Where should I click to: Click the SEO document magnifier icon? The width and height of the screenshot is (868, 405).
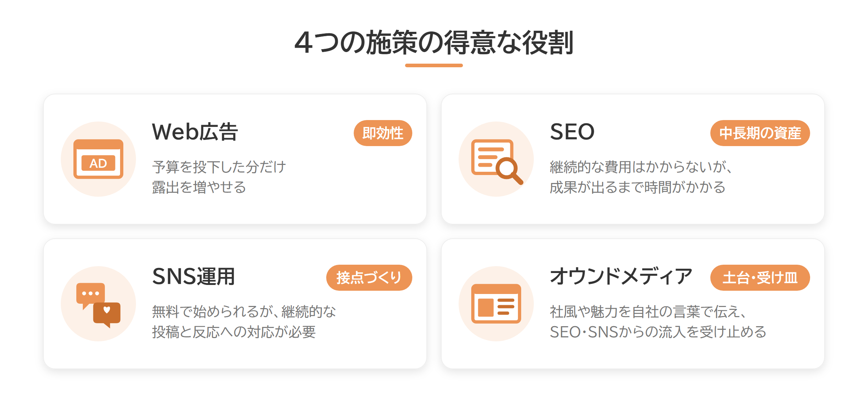(497, 162)
